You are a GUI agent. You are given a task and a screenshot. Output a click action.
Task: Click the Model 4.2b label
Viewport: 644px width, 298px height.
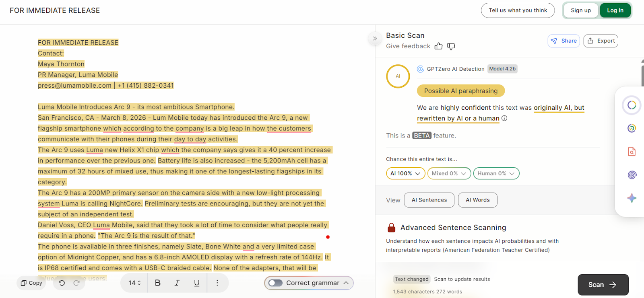[x=502, y=69]
